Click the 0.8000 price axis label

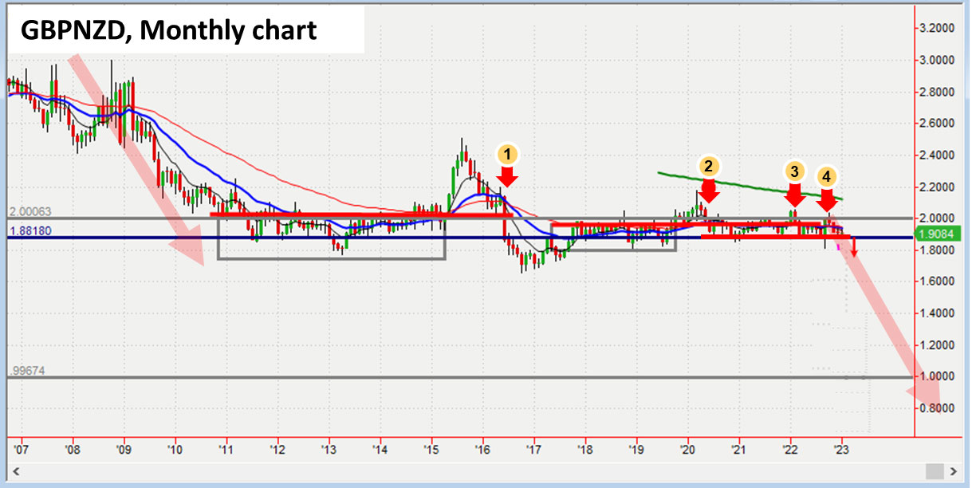pyautogui.click(x=936, y=408)
